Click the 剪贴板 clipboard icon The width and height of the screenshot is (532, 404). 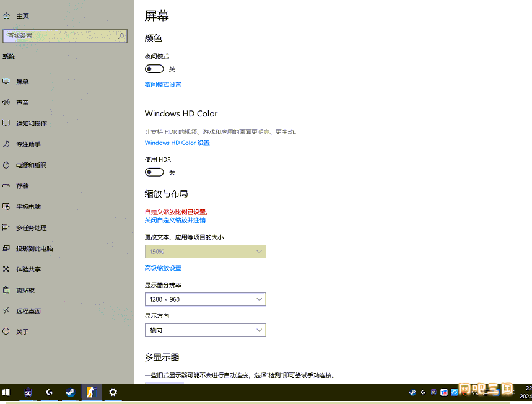pyautogui.click(x=6, y=290)
